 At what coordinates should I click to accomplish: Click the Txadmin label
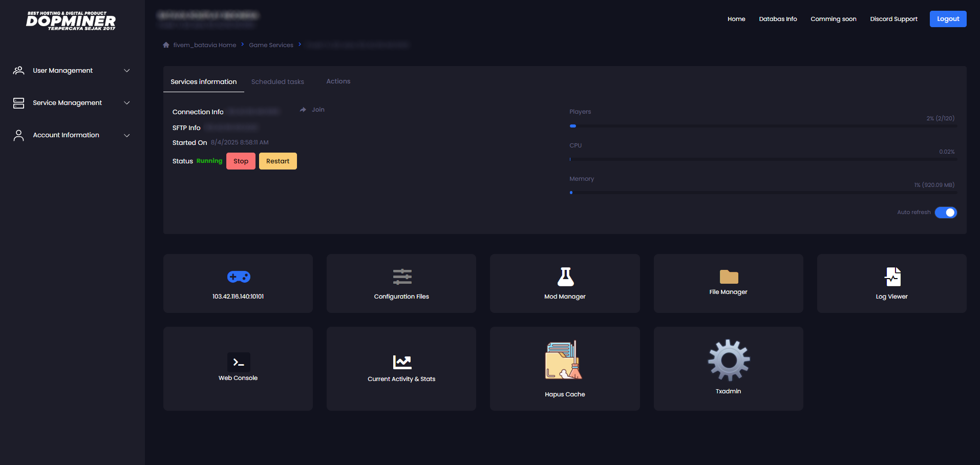click(x=728, y=391)
